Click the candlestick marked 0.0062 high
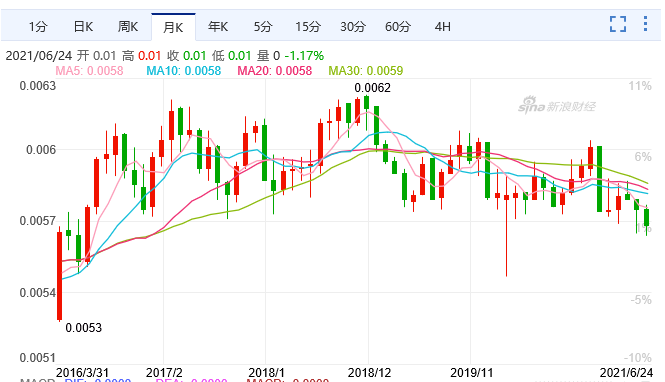Viewport: 665px width, 382px height. click(366, 102)
